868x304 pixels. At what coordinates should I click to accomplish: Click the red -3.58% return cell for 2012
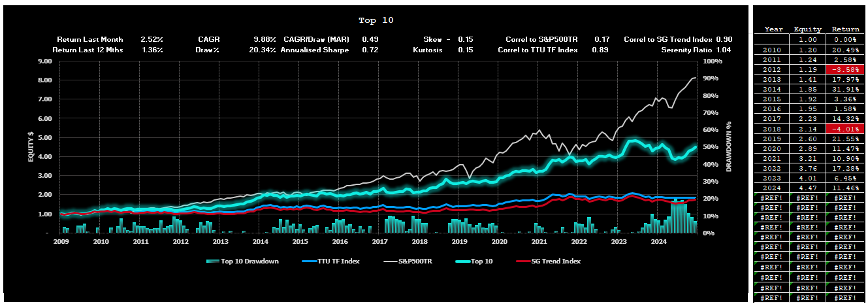844,70
